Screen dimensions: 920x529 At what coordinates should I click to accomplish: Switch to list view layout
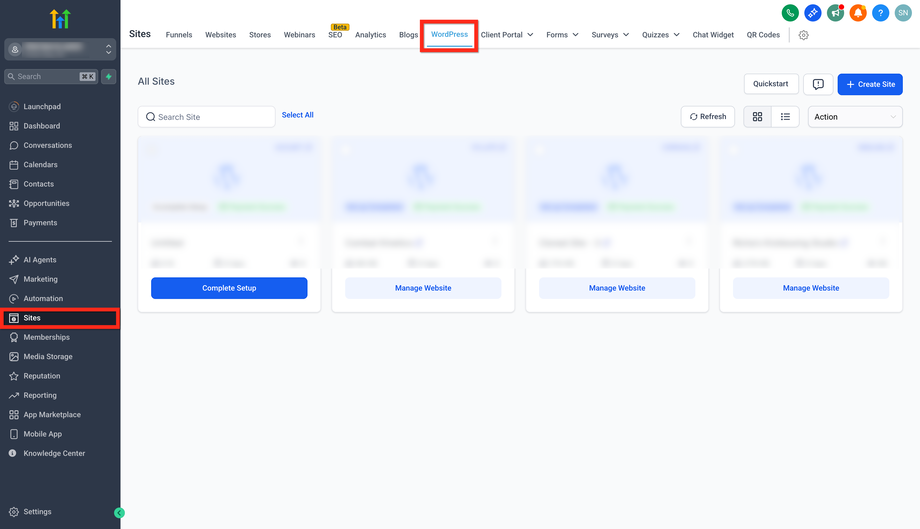click(x=785, y=117)
